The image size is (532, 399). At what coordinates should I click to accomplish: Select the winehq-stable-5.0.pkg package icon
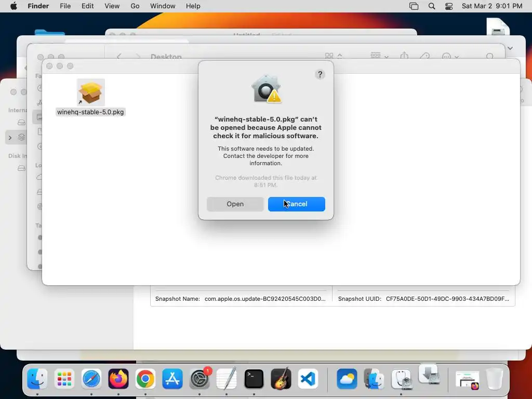click(x=90, y=92)
